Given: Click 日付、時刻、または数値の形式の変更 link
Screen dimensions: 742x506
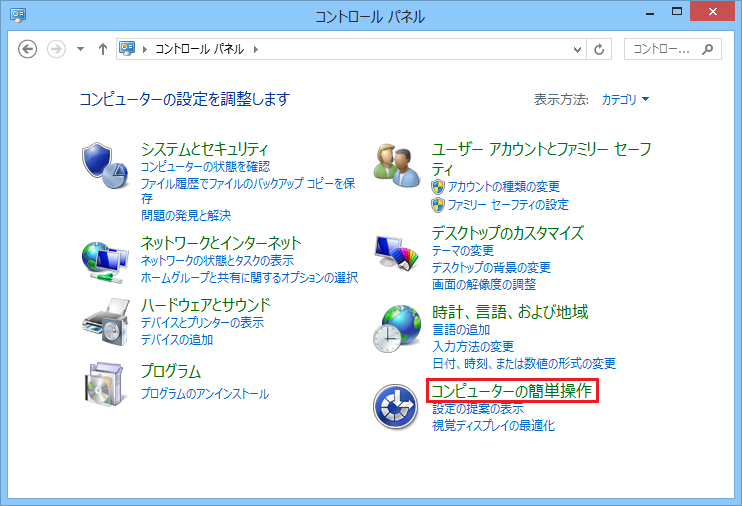Looking at the screenshot, I should pos(524,364).
